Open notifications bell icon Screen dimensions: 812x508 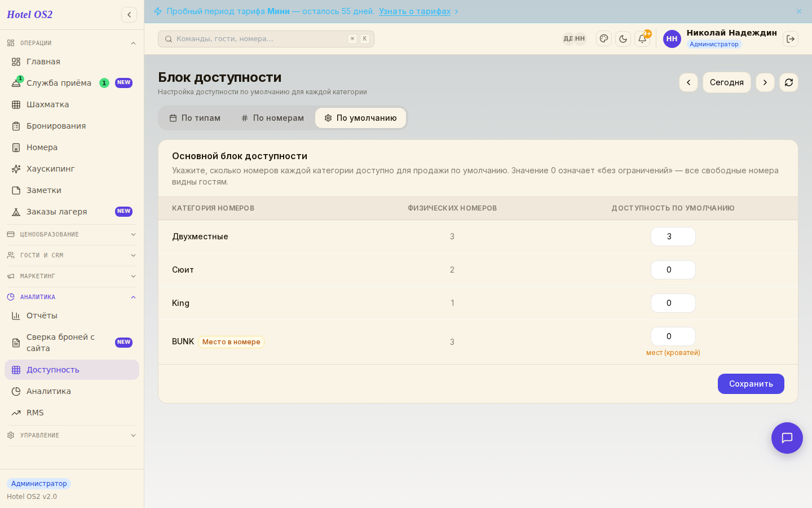click(642, 39)
